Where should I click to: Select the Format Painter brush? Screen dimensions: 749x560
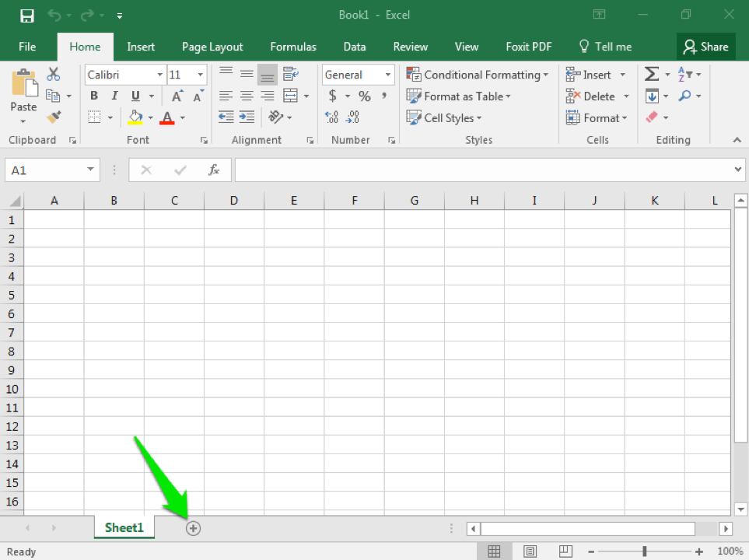pyautogui.click(x=54, y=117)
